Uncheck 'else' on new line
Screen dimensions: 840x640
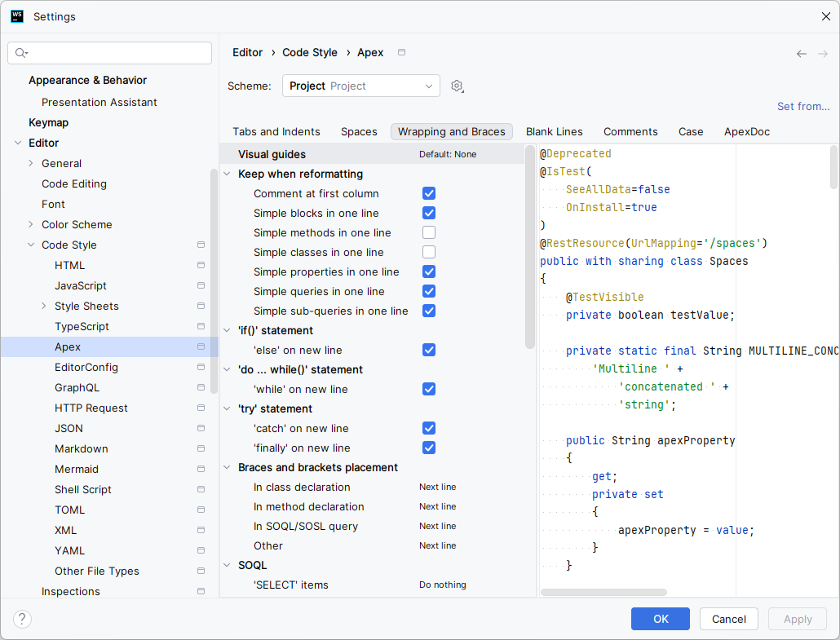pos(429,350)
